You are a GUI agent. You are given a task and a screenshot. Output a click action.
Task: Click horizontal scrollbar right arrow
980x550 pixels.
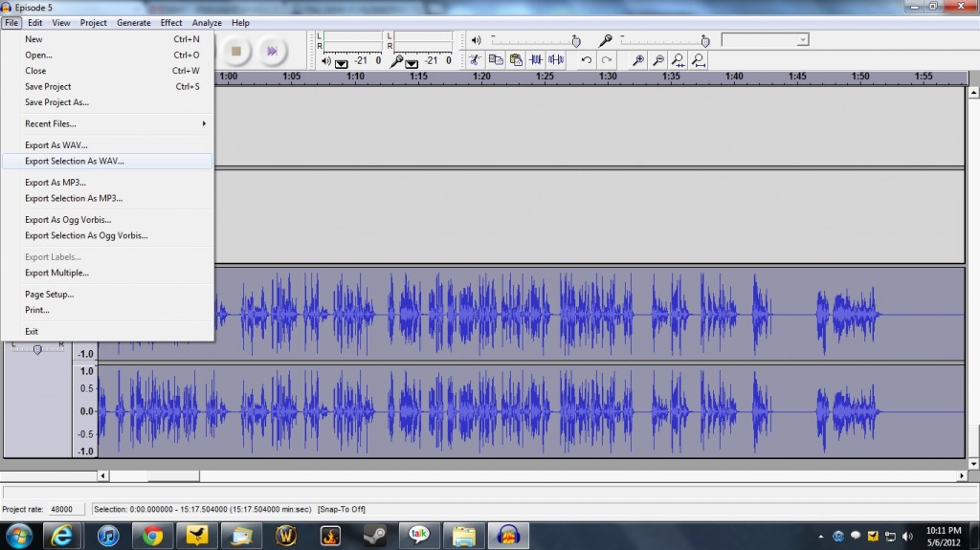coord(961,476)
